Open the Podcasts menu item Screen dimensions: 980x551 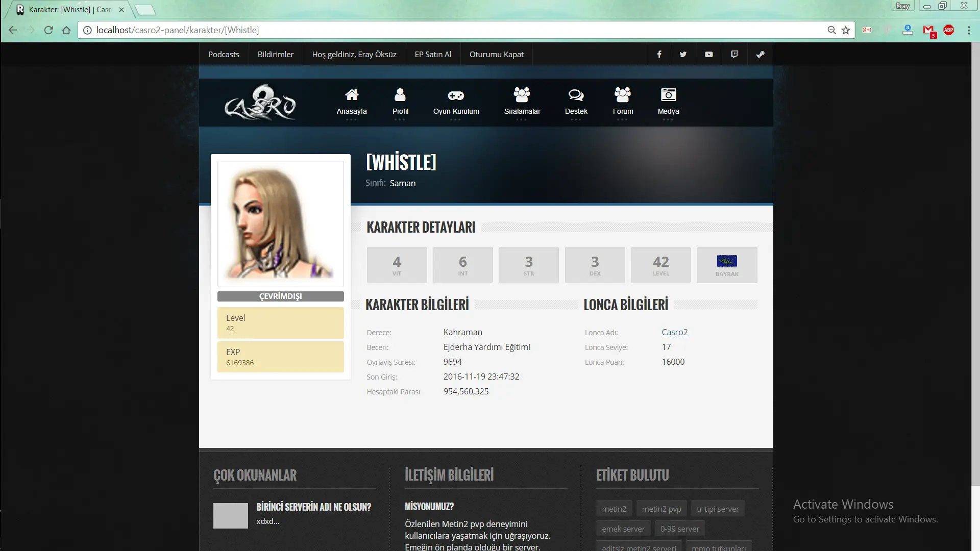pos(224,54)
